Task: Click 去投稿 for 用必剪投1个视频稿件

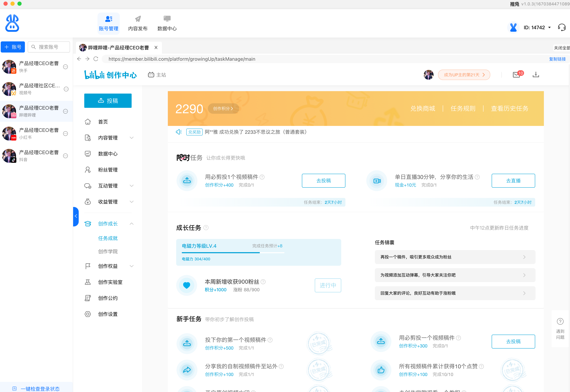Action: click(323, 181)
